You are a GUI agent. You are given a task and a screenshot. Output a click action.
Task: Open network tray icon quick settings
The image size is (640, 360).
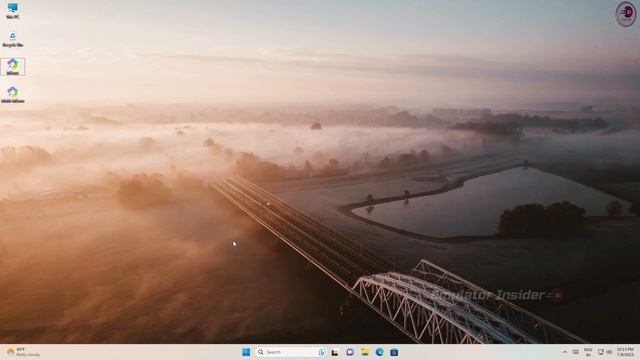pos(600,352)
